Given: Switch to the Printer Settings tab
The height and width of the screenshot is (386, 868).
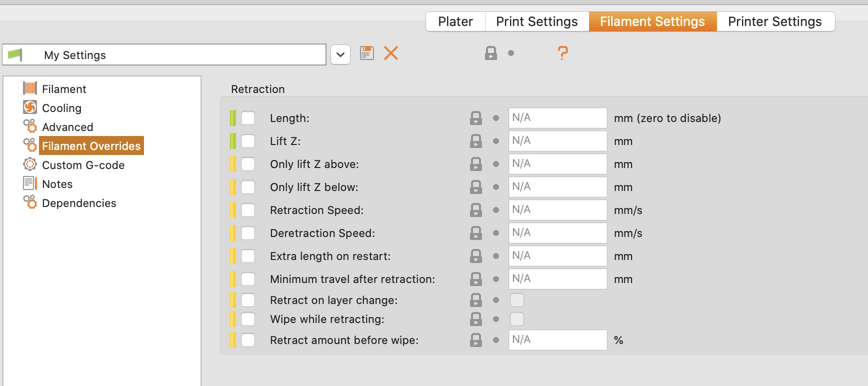Looking at the screenshot, I should click(775, 21).
